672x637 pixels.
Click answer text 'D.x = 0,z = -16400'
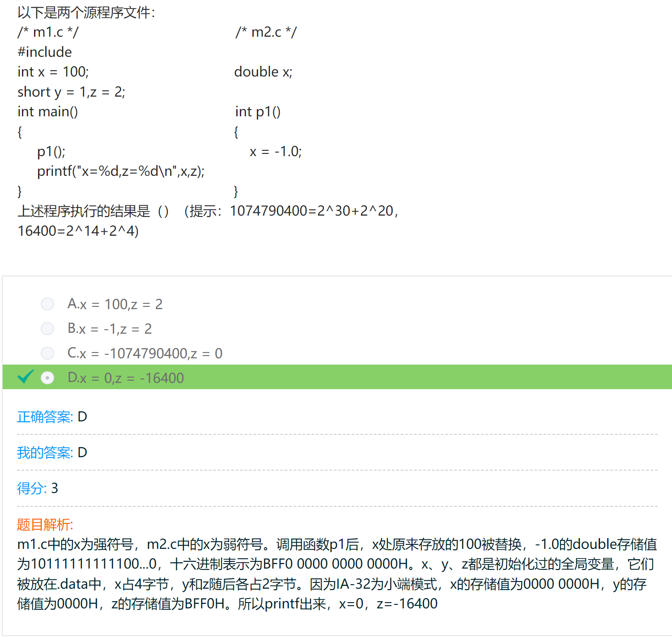coord(126,378)
